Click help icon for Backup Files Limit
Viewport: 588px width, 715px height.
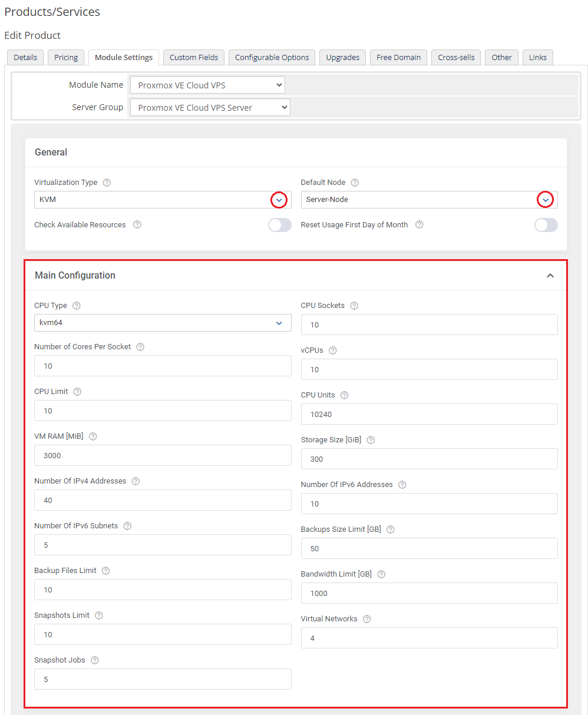106,571
